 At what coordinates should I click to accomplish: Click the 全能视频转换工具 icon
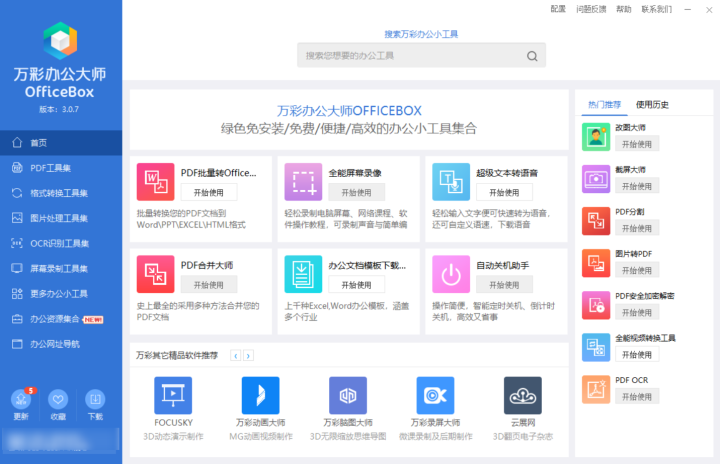[x=596, y=347]
